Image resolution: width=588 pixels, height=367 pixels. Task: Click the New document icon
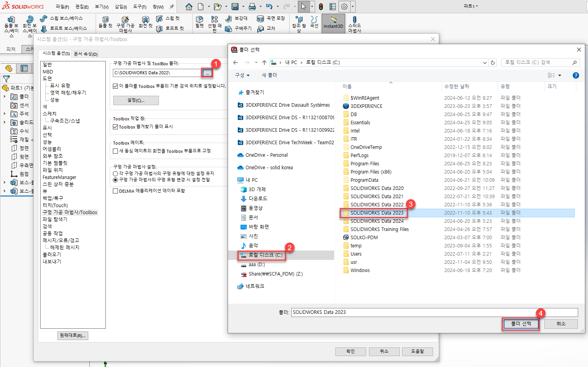click(x=201, y=7)
